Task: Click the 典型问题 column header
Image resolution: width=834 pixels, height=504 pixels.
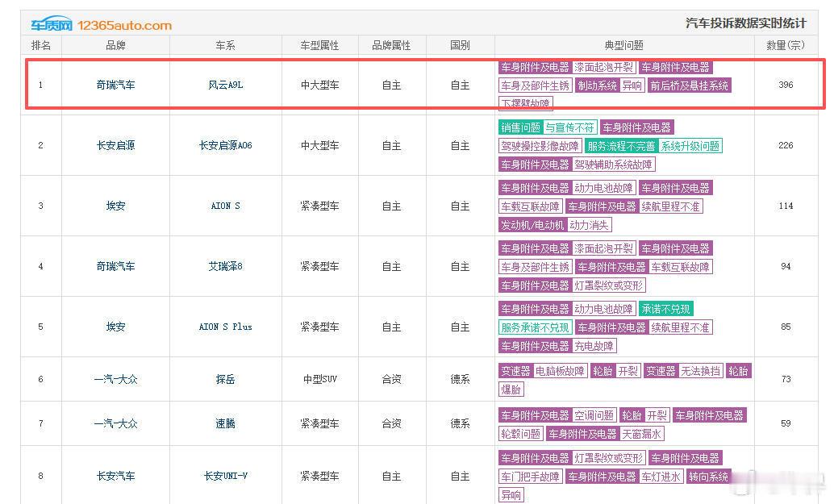Action: pyautogui.click(x=624, y=45)
